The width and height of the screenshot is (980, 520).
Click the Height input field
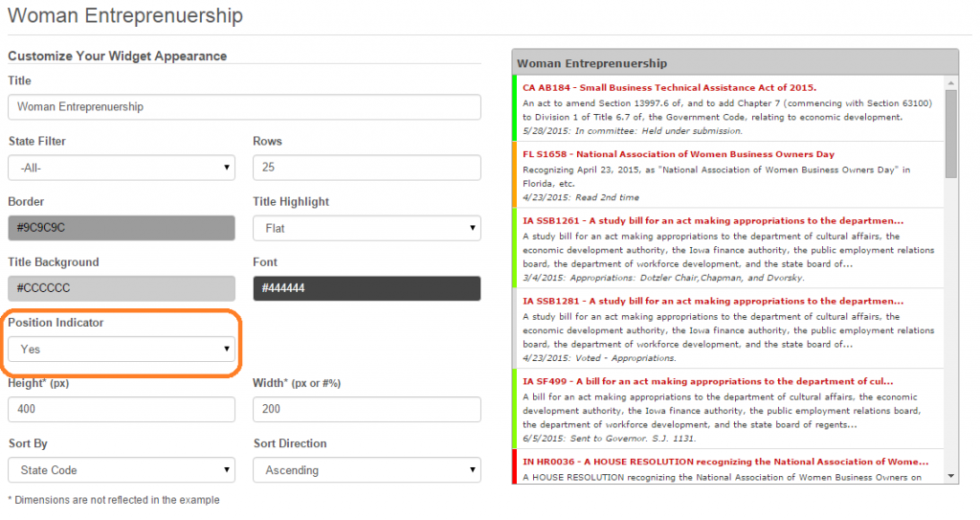121,410
